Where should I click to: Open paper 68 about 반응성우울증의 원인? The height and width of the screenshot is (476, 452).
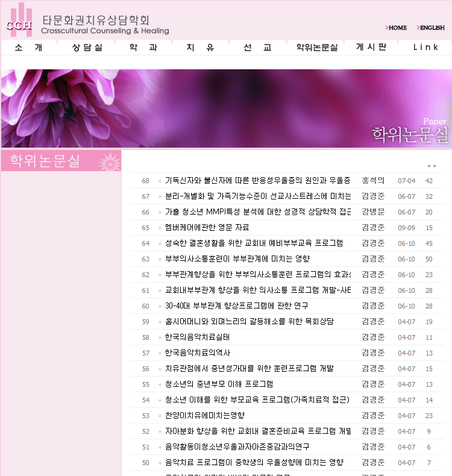coord(258,181)
